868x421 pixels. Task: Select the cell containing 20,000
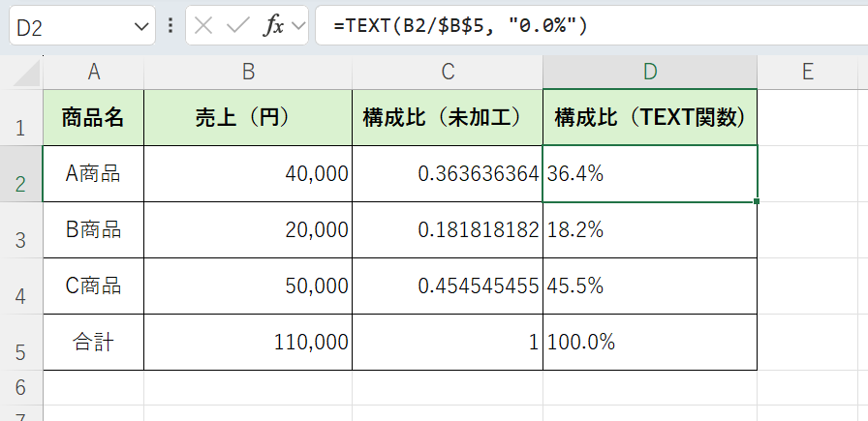click(248, 230)
